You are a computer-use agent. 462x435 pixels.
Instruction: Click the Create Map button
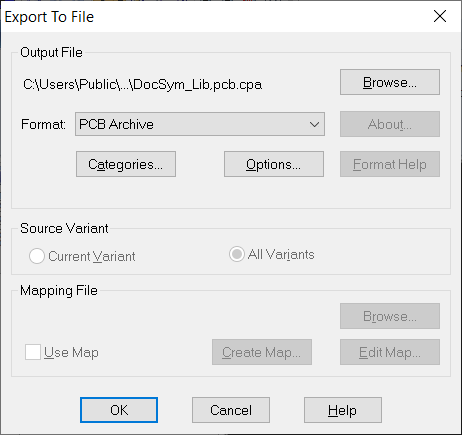(262, 352)
